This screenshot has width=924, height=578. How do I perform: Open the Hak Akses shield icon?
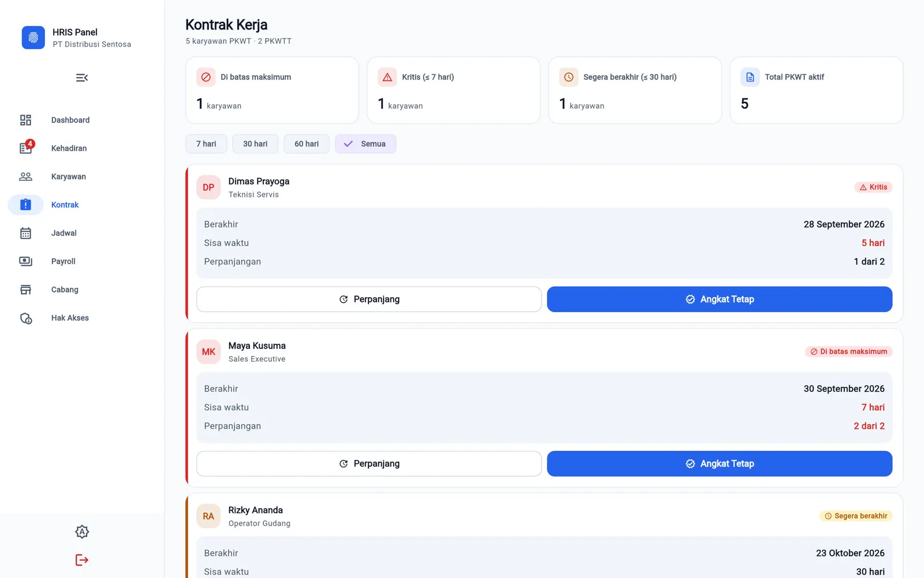[x=26, y=318]
